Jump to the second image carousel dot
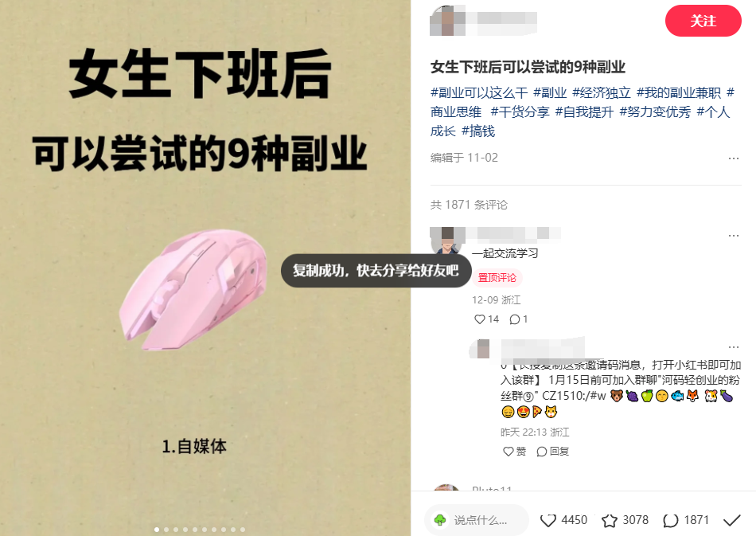The image size is (756, 536). [166, 530]
